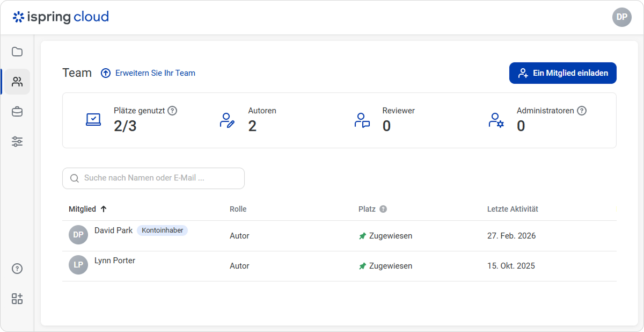
Task: Open the apps grid icon in sidebar
Action: coord(17,299)
